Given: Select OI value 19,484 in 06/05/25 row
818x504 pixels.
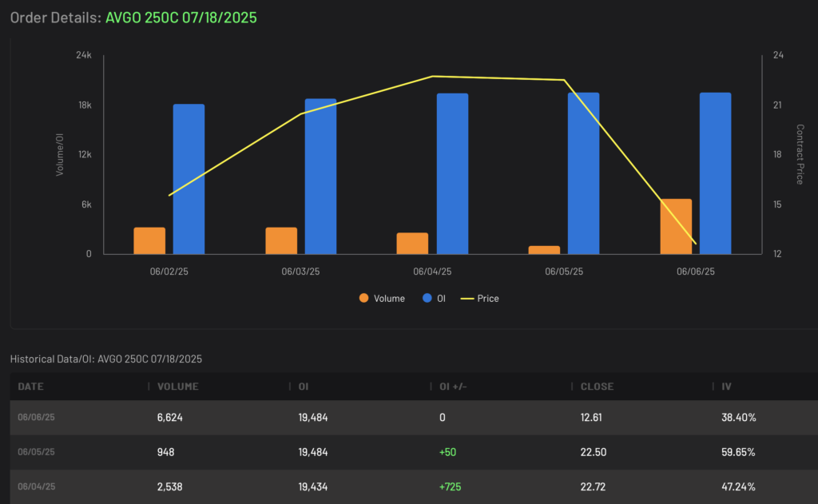Looking at the screenshot, I should tap(313, 452).
